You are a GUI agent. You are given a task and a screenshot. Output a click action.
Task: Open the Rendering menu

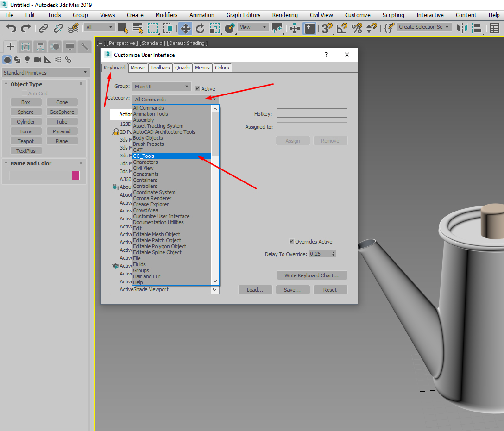(285, 15)
